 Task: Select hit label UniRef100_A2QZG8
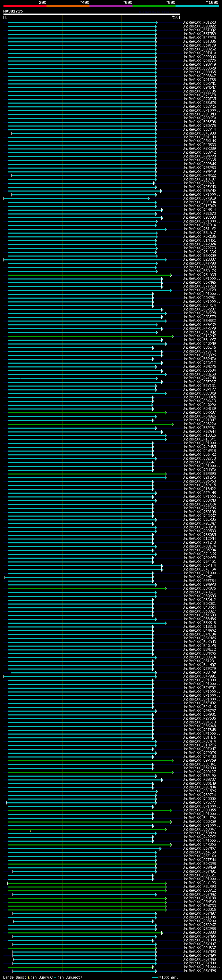[199, 374]
